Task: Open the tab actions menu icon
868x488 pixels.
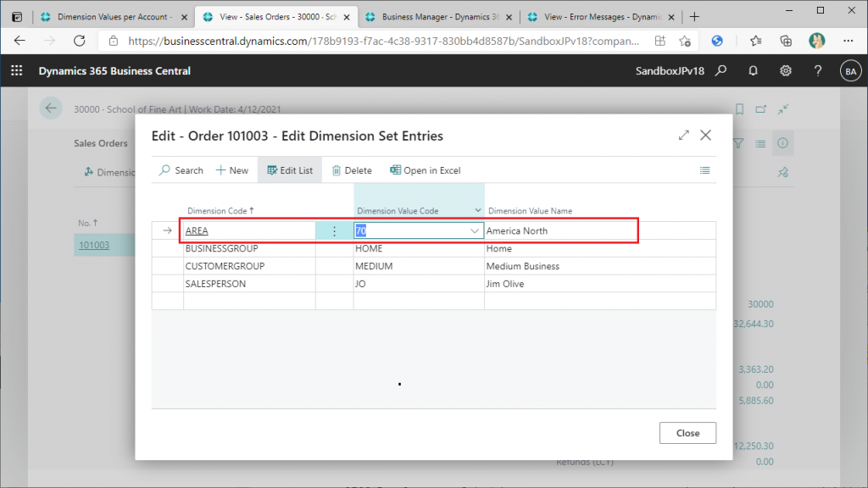Action: pyautogui.click(x=17, y=17)
